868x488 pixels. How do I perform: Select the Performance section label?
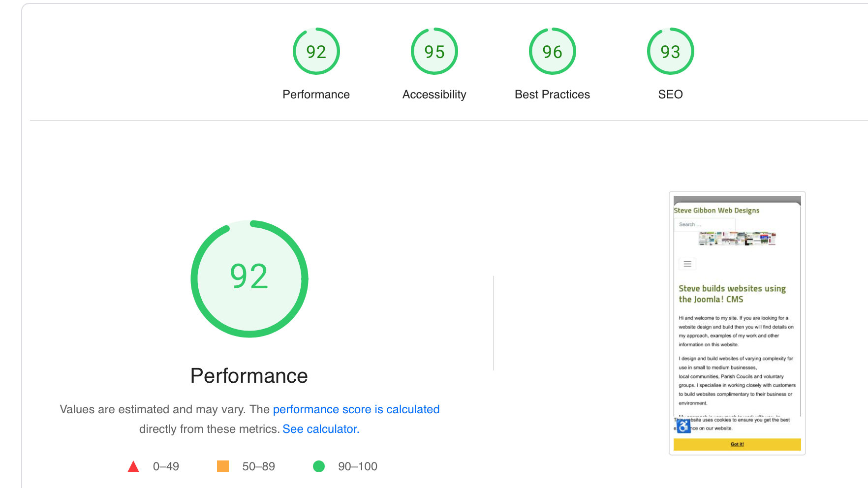point(315,94)
